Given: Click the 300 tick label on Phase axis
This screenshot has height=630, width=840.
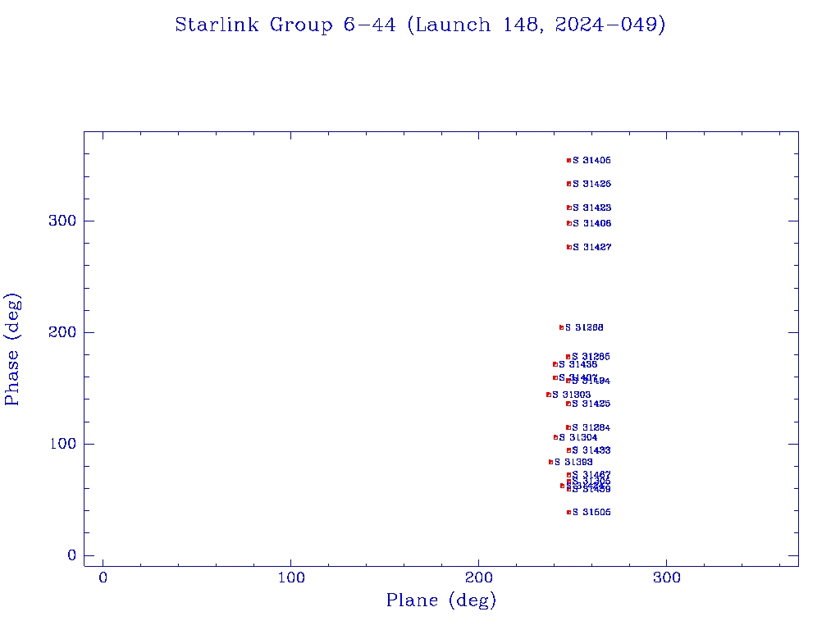Looking at the screenshot, I should pyautogui.click(x=62, y=221).
